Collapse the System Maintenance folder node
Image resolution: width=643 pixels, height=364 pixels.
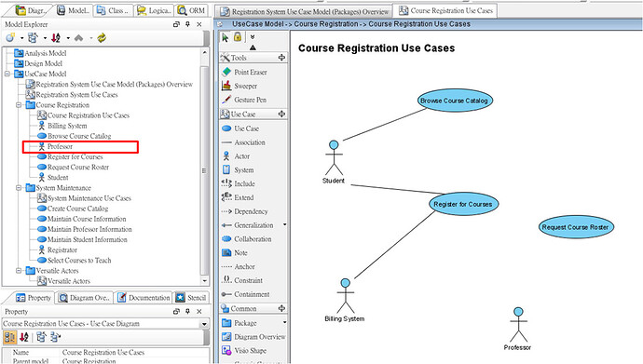point(19,188)
